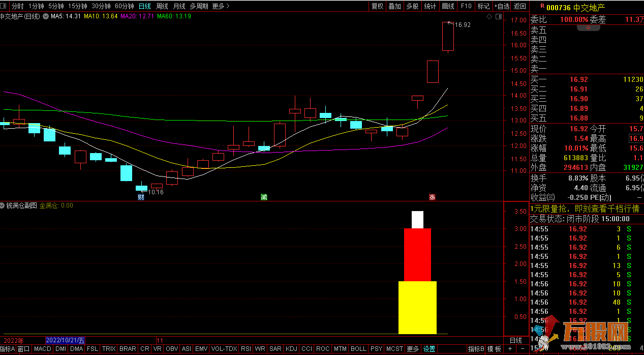Click the round dropdown arrow beside 中交地产(日线)
The height and width of the screenshot is (355, 644).
coord(46,16)
